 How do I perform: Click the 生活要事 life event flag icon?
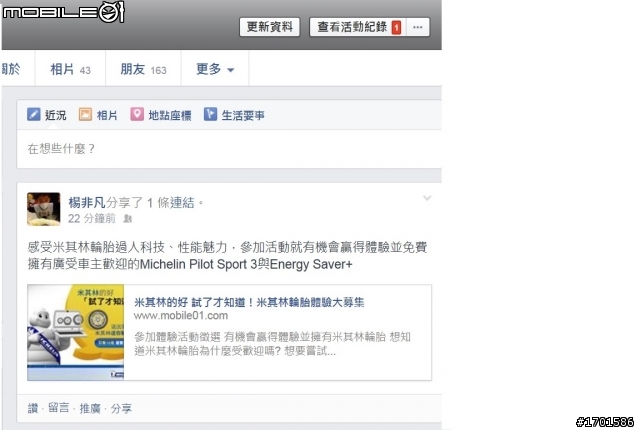tap(210, 114)
